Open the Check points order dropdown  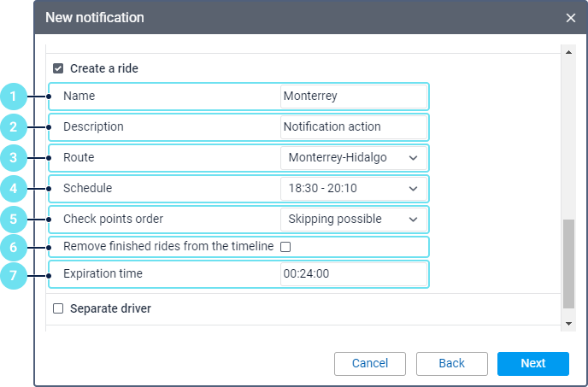pos(353,220)
